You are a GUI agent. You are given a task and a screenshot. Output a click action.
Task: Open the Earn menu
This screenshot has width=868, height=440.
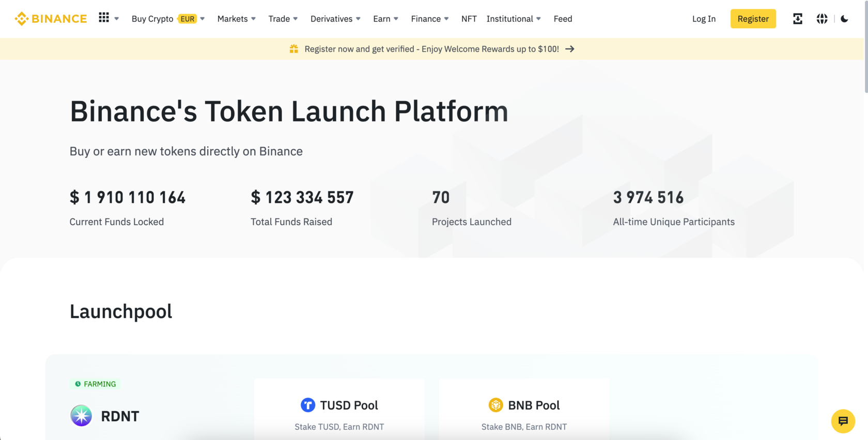(x=385, y=19)
